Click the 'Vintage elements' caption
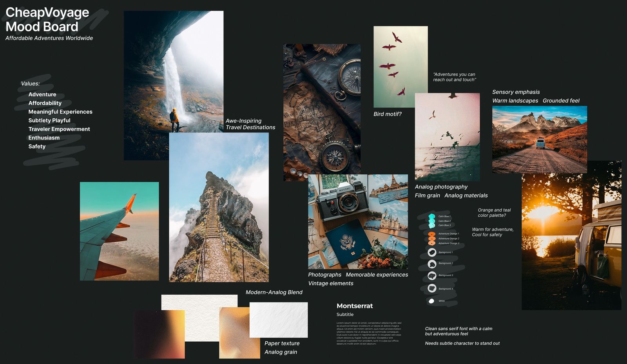627x364 pixels. [x=331, y=283]
